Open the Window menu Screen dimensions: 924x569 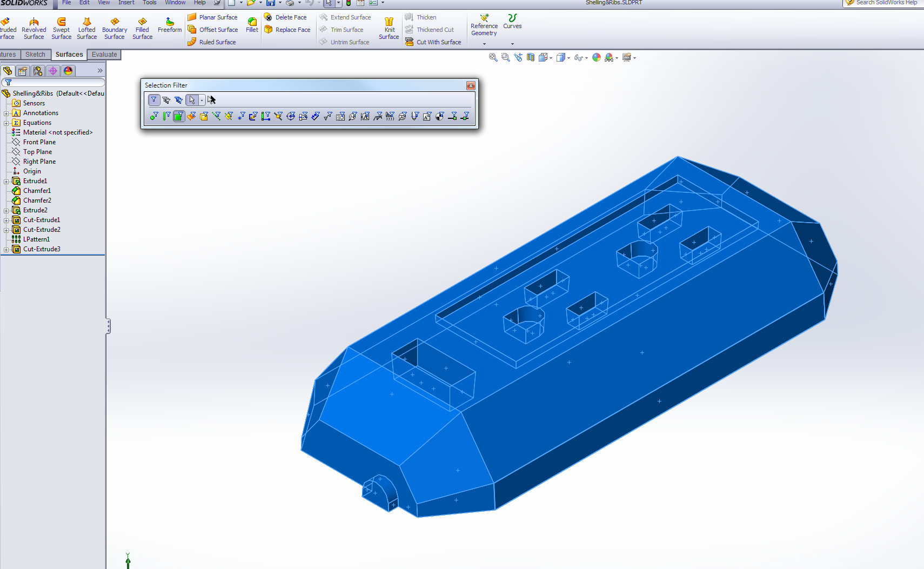pyautogui.click(x=175, y=3)
